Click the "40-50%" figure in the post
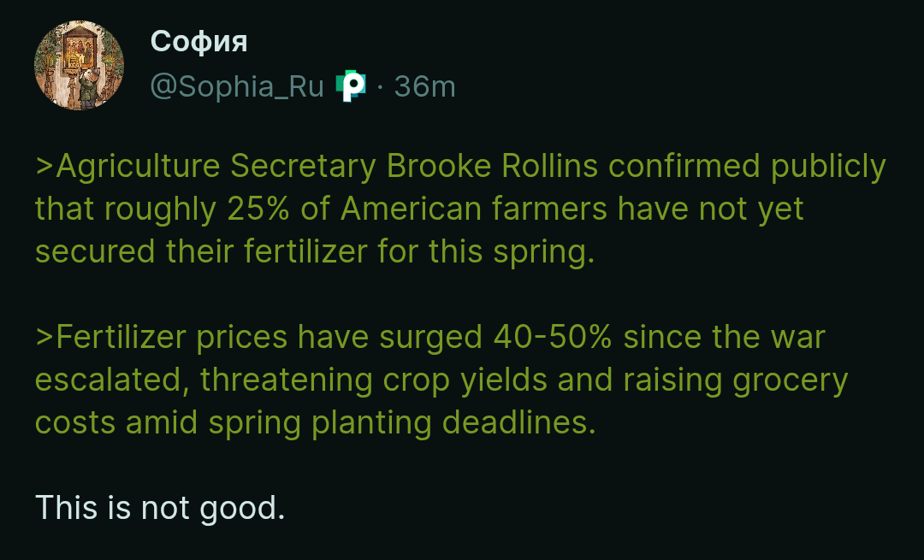 click(552, 338)
